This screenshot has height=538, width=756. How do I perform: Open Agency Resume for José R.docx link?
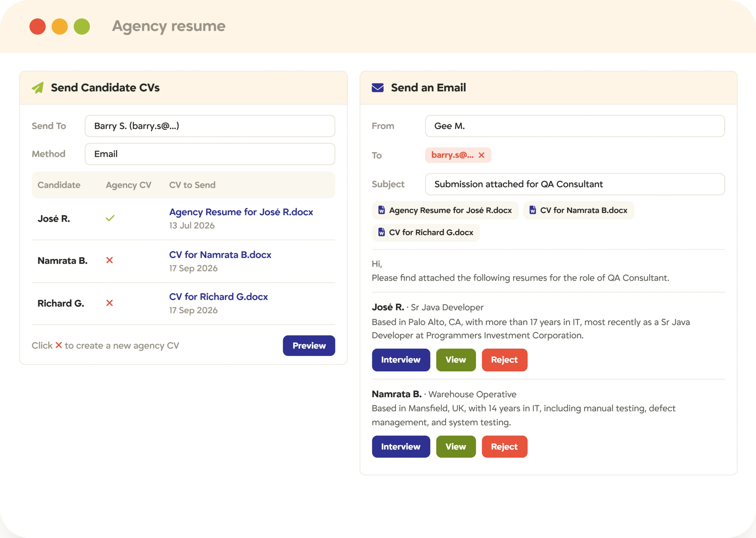click(241, 212)
